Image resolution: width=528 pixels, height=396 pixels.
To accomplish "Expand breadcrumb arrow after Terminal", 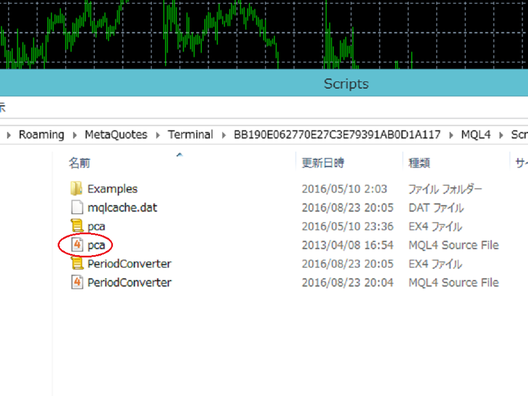I will pyautogui.click(x=224, y=135).
